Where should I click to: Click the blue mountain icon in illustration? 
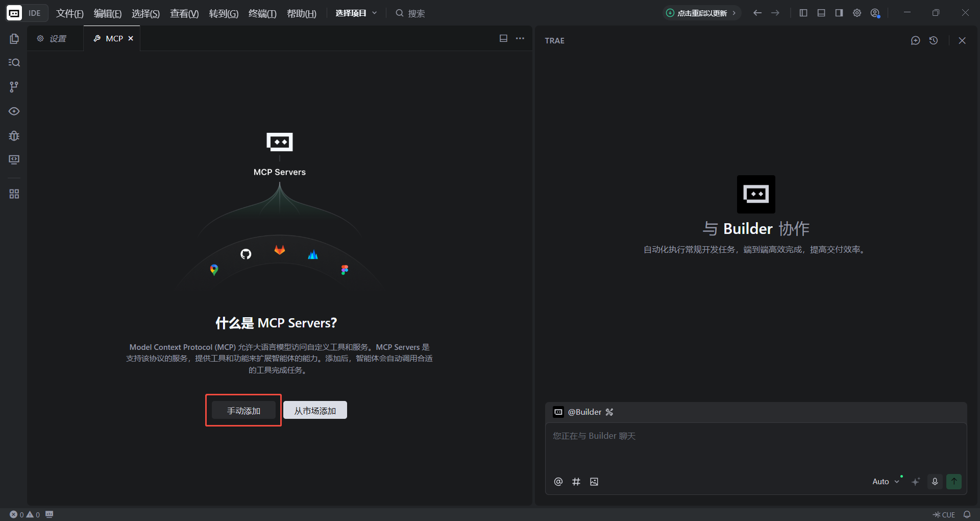(313, 254)
